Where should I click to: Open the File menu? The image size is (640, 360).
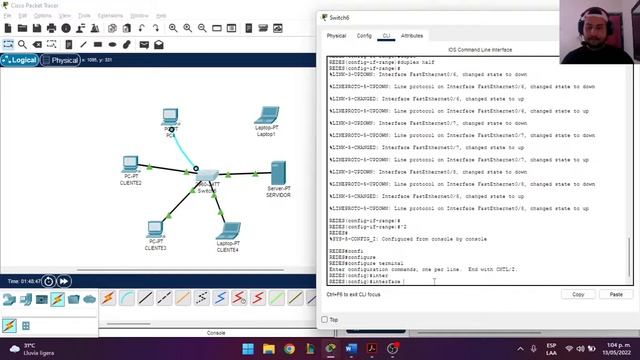[x=7, y=16]
